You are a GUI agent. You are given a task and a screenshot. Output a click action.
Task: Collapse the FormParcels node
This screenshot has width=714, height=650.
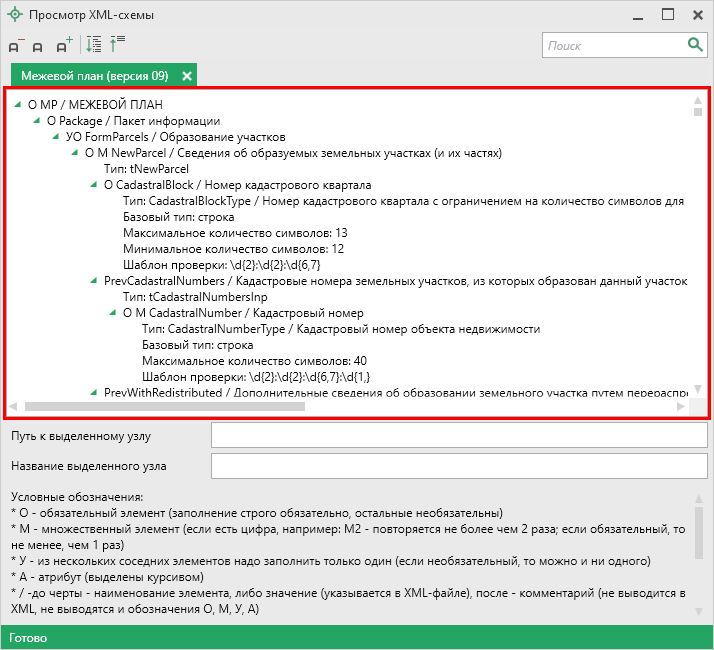pyautogui.click(x=56, y=137)
